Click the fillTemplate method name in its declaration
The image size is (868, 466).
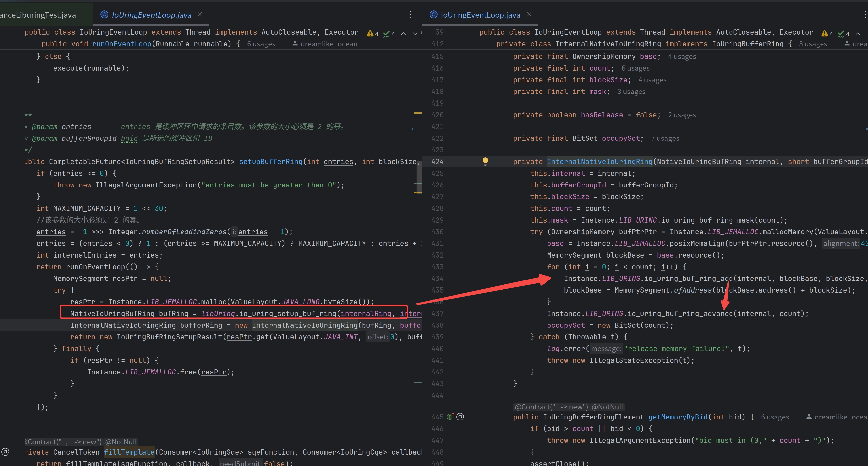pos(129,452)
